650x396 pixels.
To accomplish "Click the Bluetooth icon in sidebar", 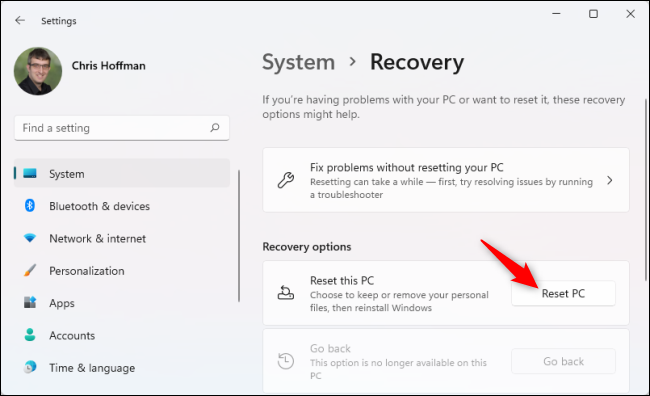I will (30, 206).
